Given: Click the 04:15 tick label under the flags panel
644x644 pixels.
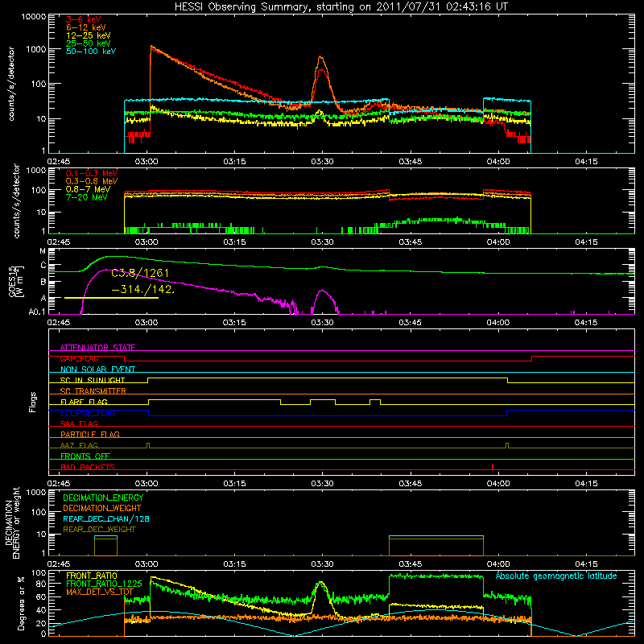Looking at the screenshot, I should click(x=586, y=484).
